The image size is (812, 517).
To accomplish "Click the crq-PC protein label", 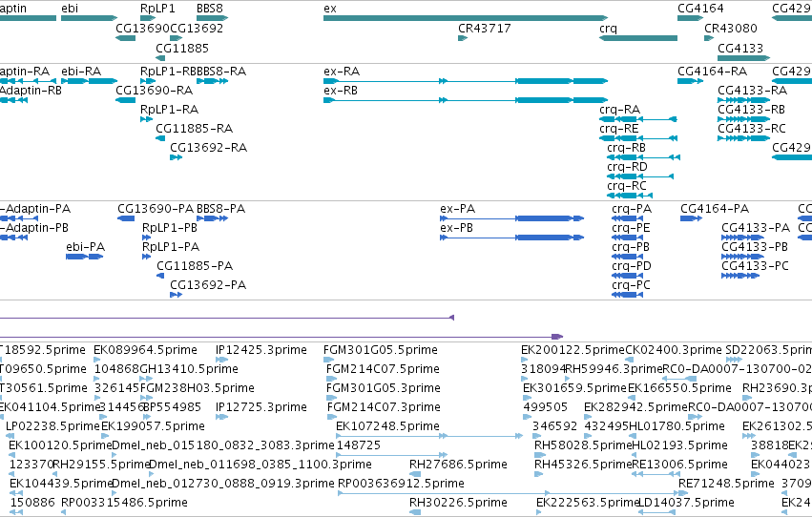I will pyautogui.click(x=631, y=285).
